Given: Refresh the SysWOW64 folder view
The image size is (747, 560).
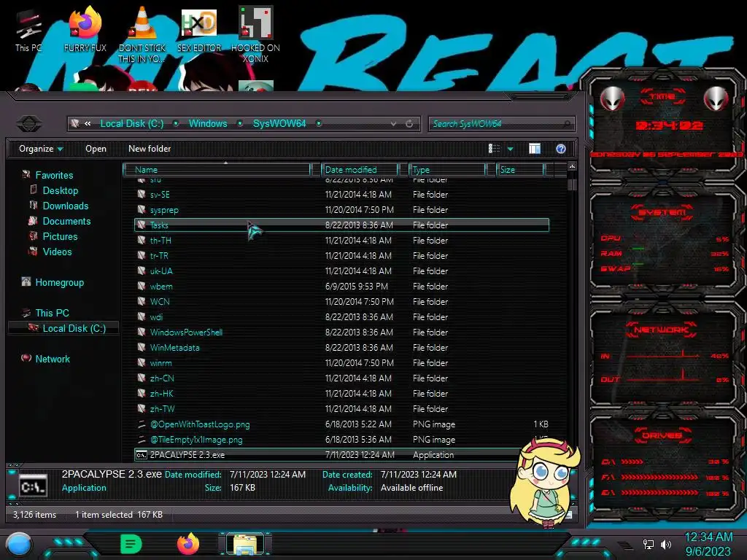Looking at the screenshot, I should (x=409, y=124).
